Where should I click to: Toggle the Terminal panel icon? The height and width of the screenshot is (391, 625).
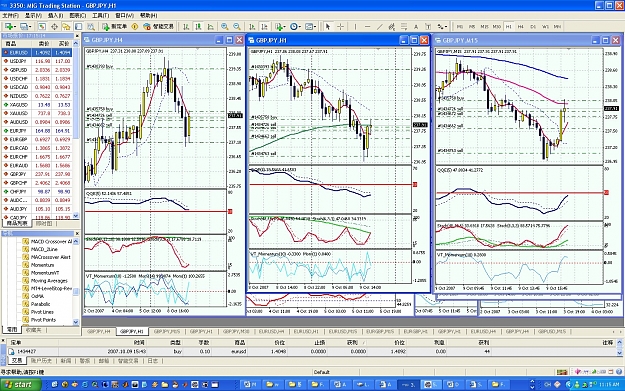pyautogui.click(x=79, y=27)
